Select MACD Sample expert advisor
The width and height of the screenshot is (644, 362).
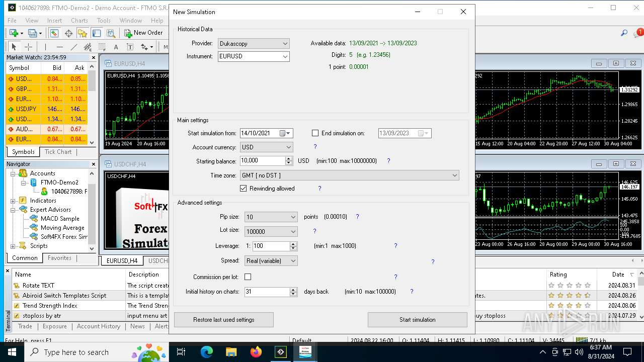pyautogui.click(x=60, y=219)
